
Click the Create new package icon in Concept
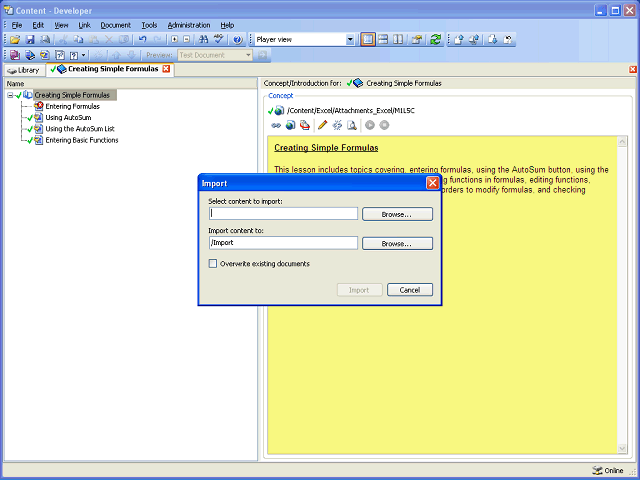(x=305, y=125)
